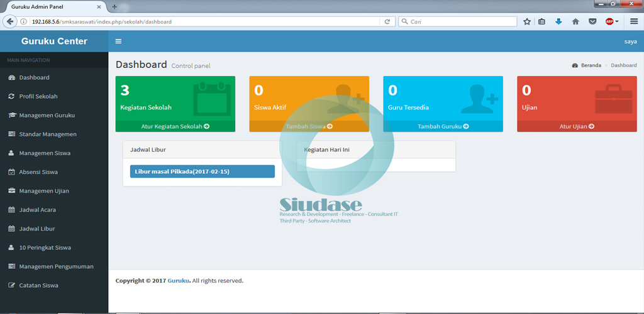Open the 'saya' user menu
The width and height of the screenshot is (644, 314).
[x=630, y=41]
